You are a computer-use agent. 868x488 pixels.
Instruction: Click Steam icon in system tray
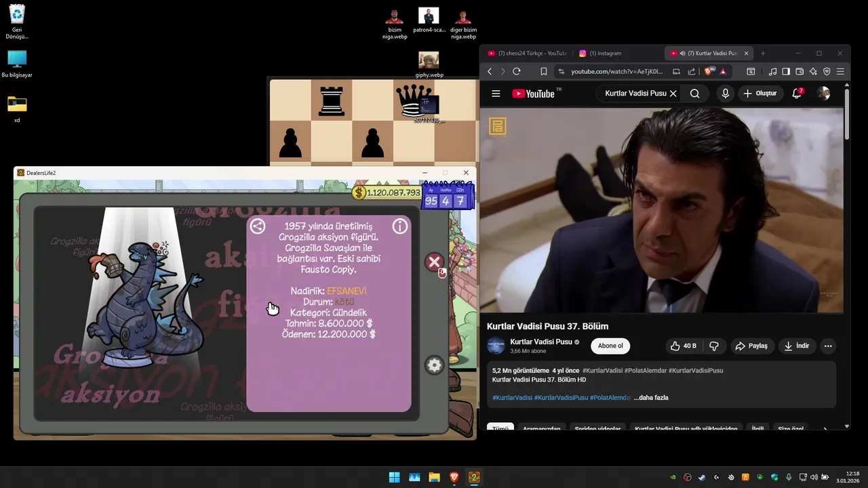click(702, 477)
